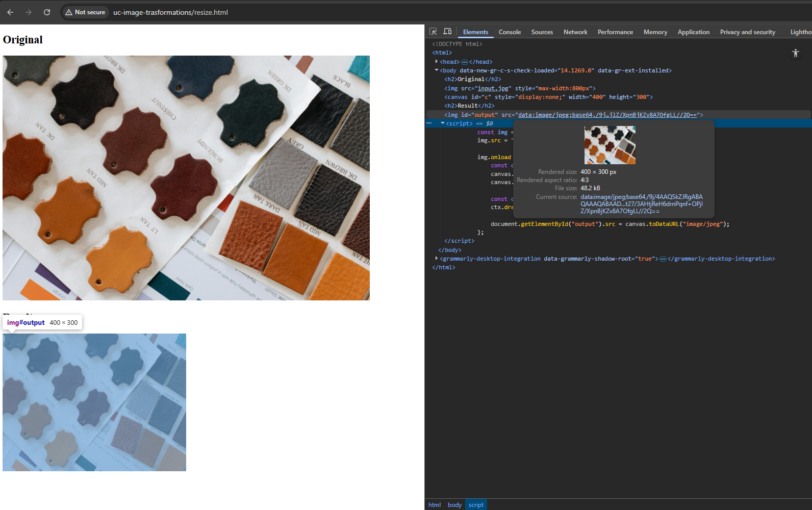Click the Original heading
The height and width of the screenshot is (510, 812).
coord(23,40)
